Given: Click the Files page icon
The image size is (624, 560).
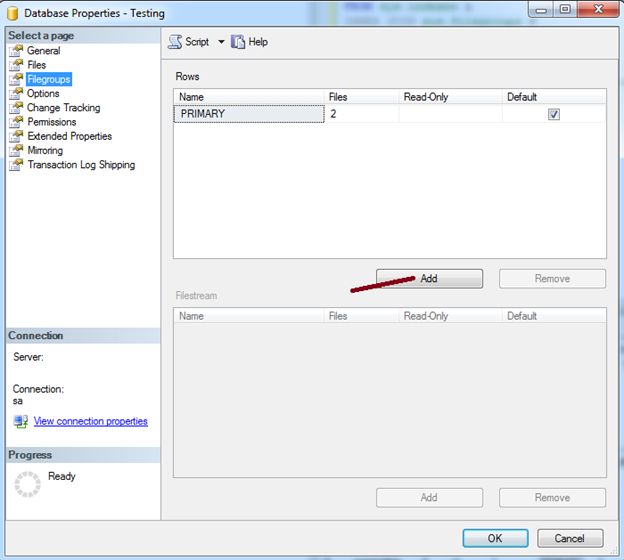Looking at the screenshot, I should (x=16, y=65).
